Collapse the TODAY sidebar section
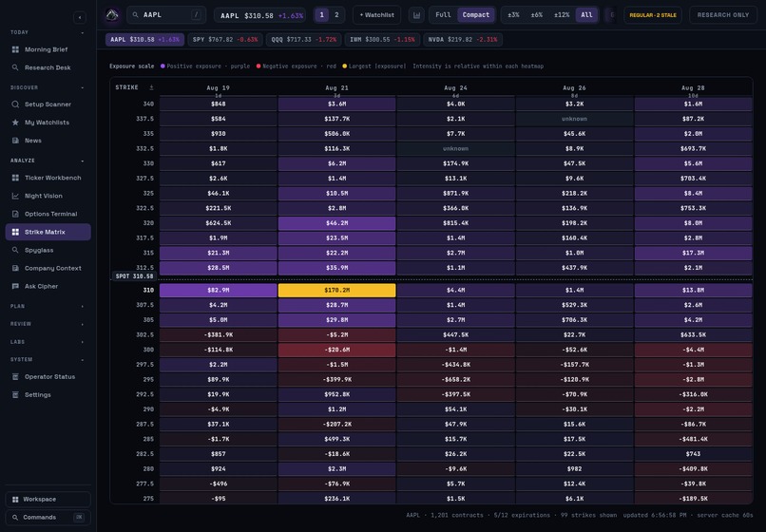 (48, 32)
